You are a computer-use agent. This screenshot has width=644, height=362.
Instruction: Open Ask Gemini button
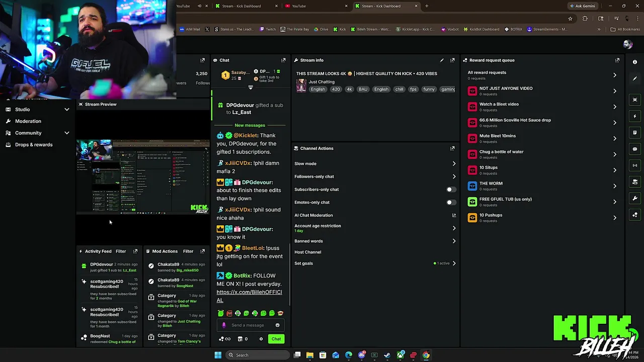coord(582,6)
